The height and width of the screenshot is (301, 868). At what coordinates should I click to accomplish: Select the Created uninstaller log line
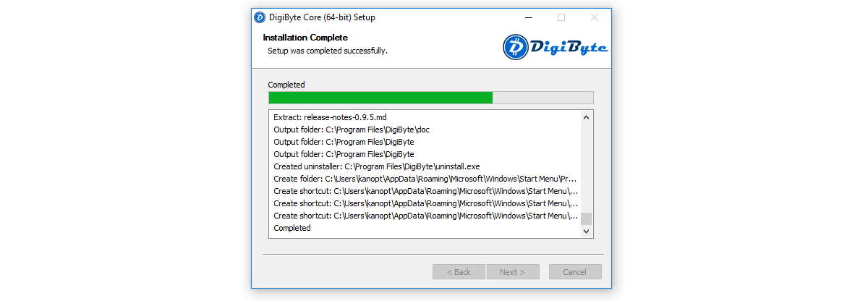coord(376,166)
